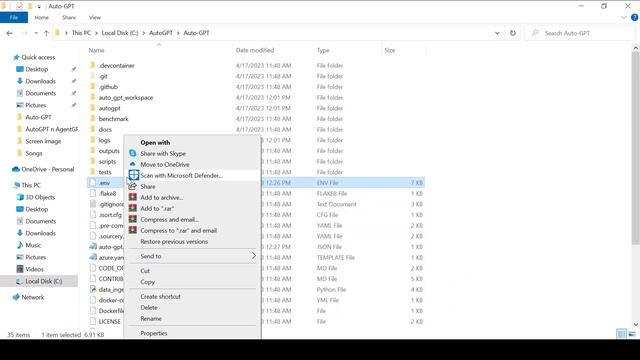Sort by the Type column header
Viewport: 640px width, 360px height.
click(x=323, y=50)
